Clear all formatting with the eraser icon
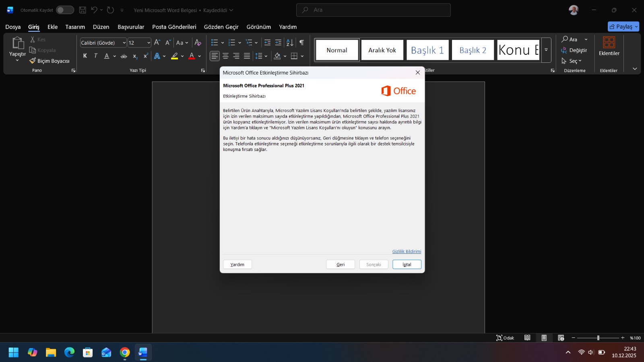The image size is (644, 362). pos(198,42)
